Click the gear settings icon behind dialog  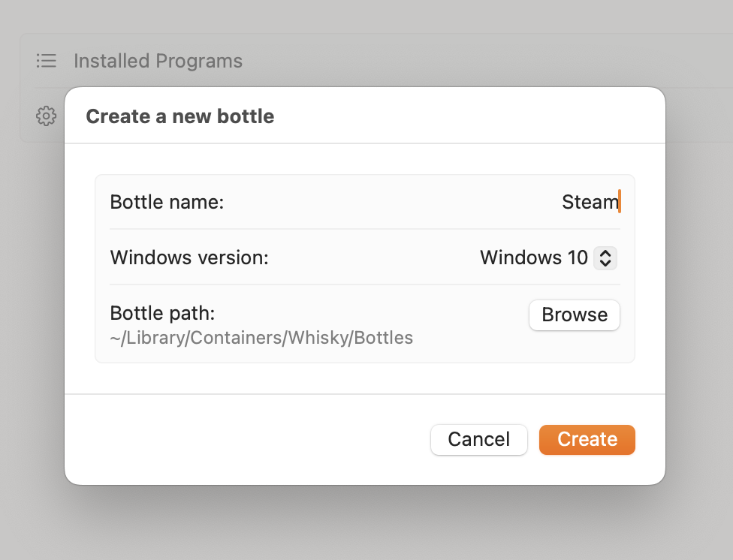click(47, 116)
